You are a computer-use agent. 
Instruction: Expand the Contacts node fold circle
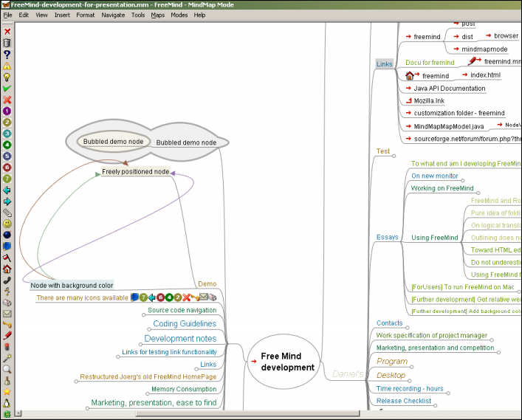pyautogui.click(x=407, y=328)
